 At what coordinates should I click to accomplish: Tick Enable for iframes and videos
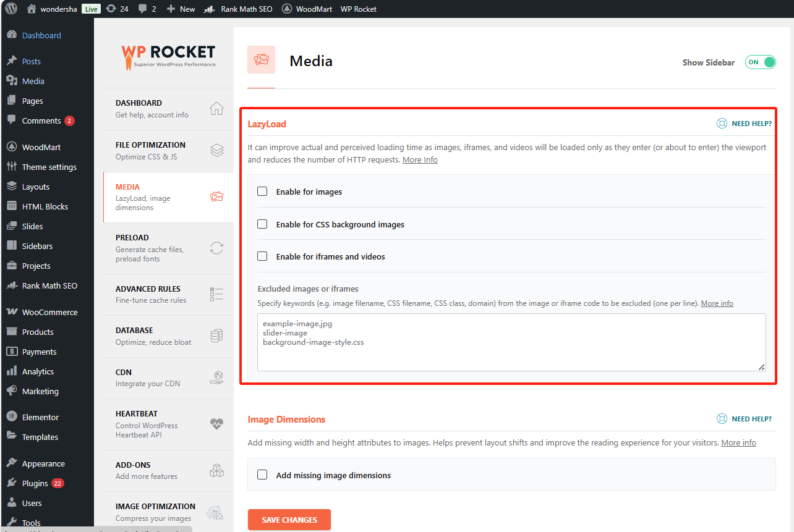click(262, 256)
